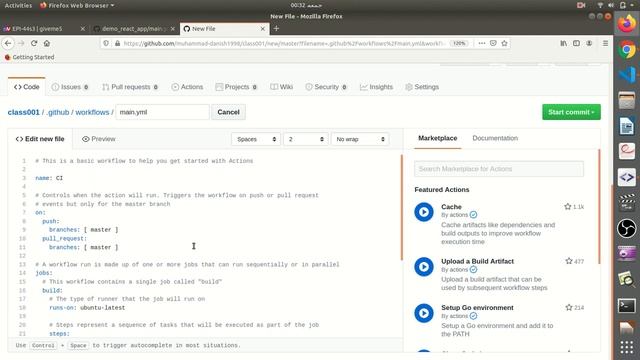This screenshot has height=360, width=640.
Task: Click the 120% zoom level indicator
Action: pos(459,43)
